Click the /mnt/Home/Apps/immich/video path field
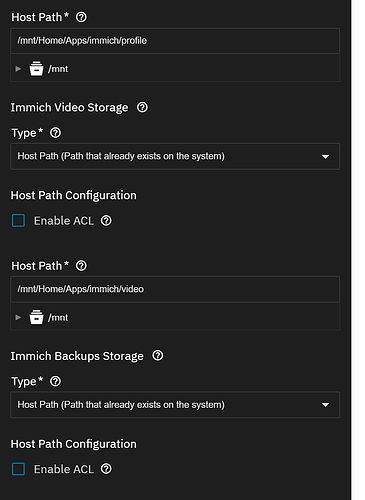 (175, 289)
